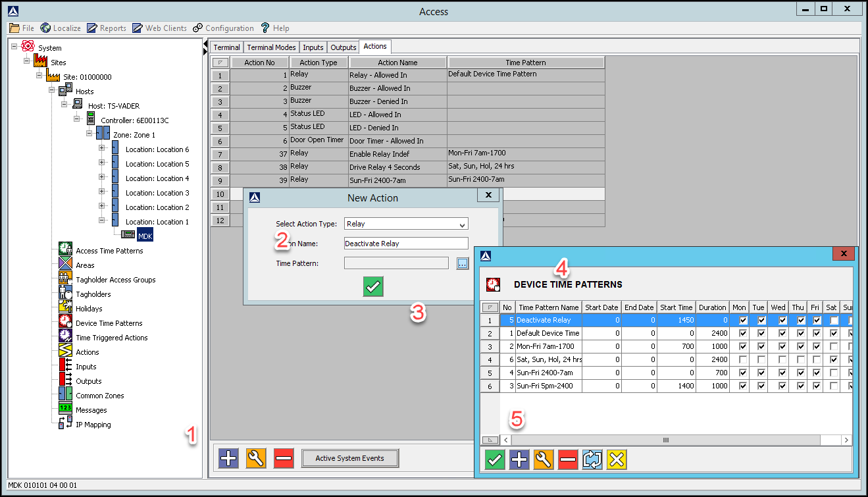Open the Web Clients menu
Viewport: 868px width, 497px height.
coord(160,28)
